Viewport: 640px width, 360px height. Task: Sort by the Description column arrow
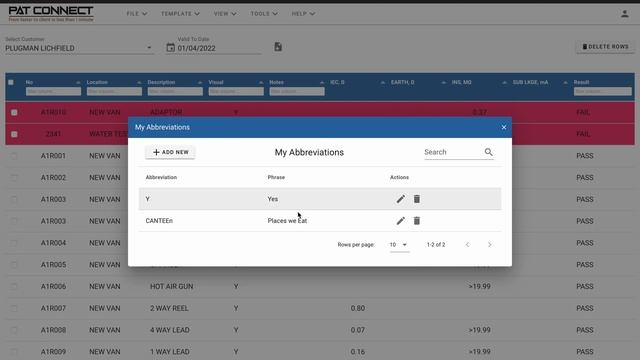pos(200,82)
